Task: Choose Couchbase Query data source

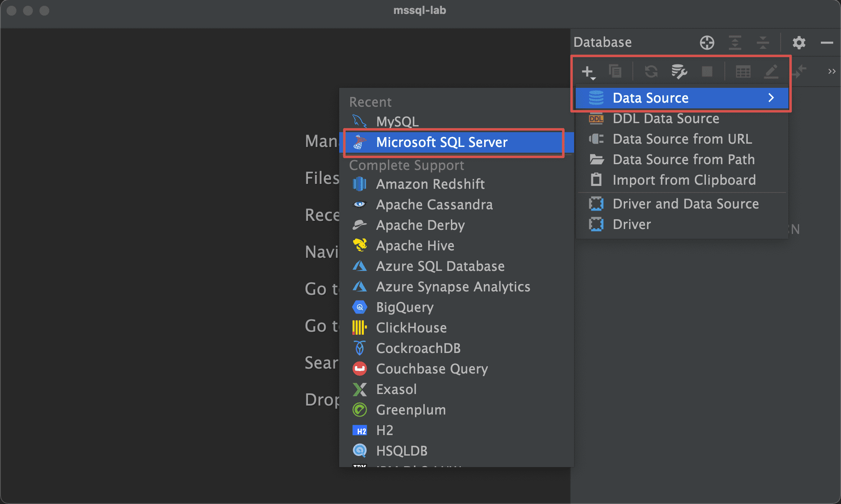Action: (x=457, y=369)
